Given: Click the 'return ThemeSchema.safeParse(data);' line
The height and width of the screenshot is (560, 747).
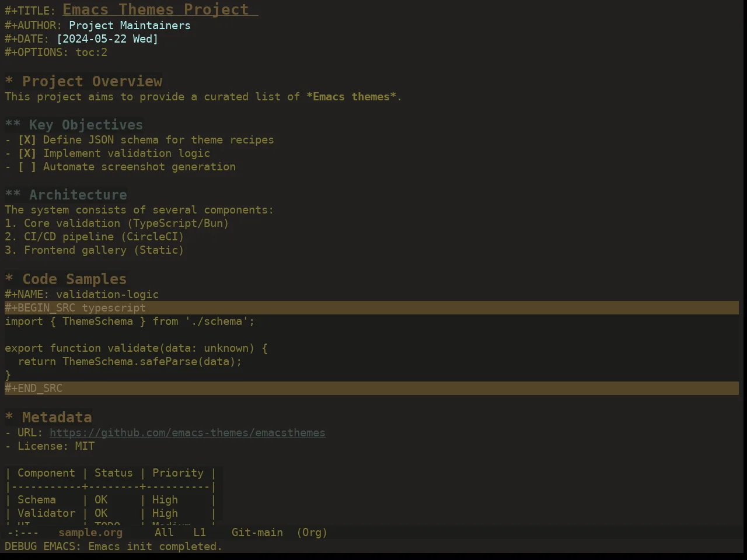Looking at the screenshot, I should pyautogui.click(x=130, y=362).
